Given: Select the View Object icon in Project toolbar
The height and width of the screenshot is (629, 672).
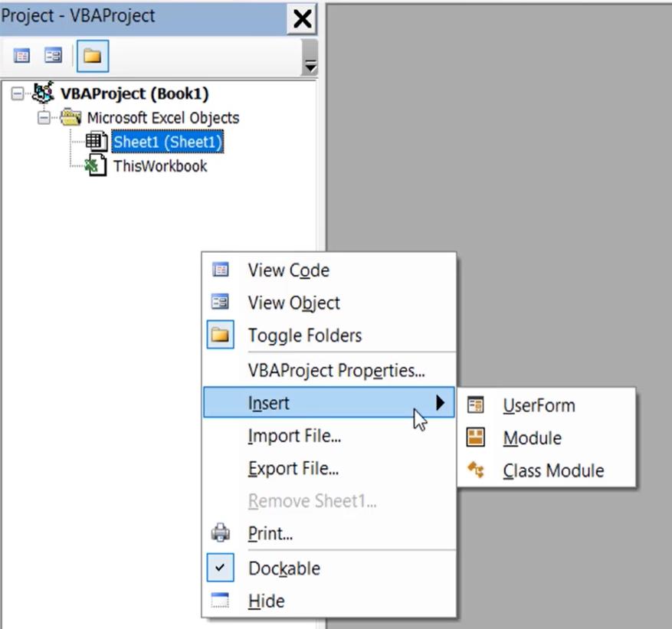Looking at the screenshot, I should pyautogui.click(x=52, y=55).
